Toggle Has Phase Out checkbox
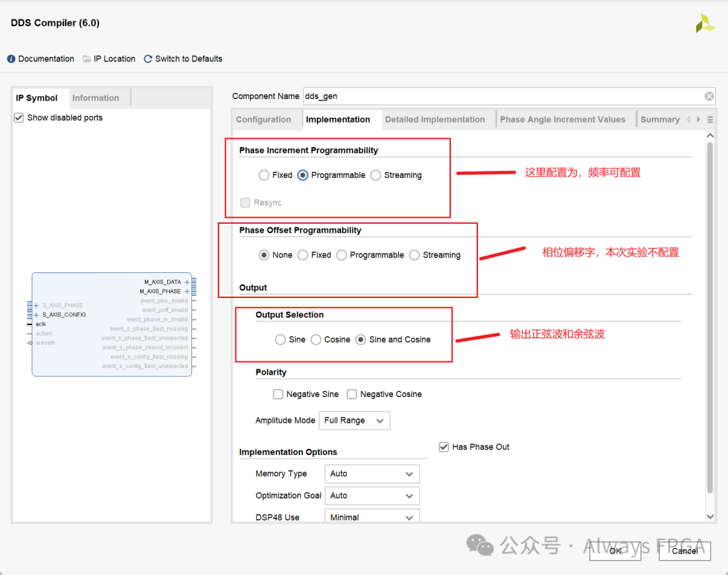The width and height of the screenshot is (728, 575). click(x=444, y=447)
